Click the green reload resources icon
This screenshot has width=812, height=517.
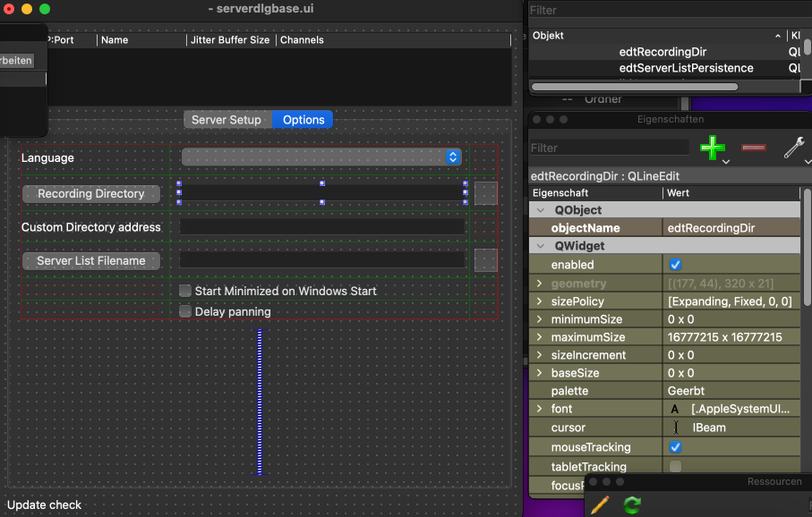632,504
